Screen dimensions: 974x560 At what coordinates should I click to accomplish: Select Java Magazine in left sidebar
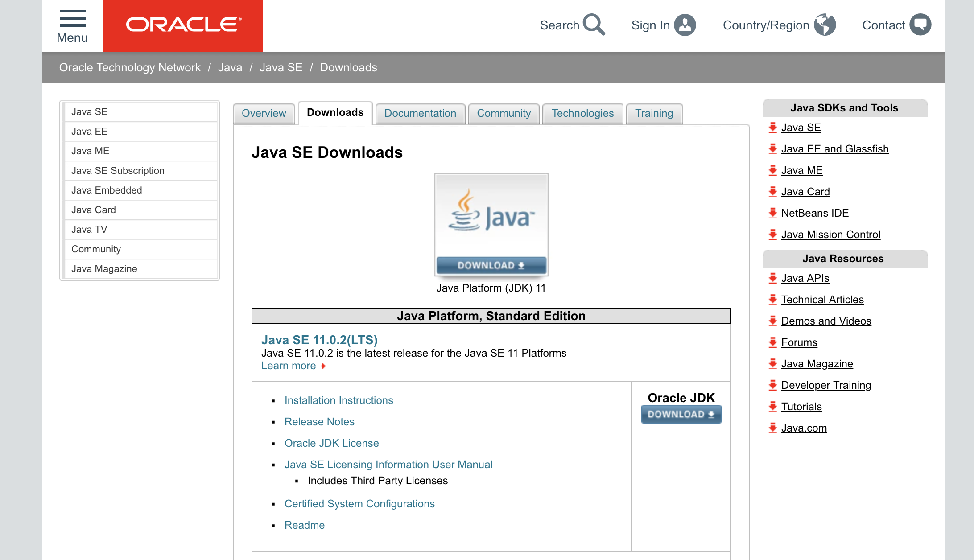tap(140, 269)
